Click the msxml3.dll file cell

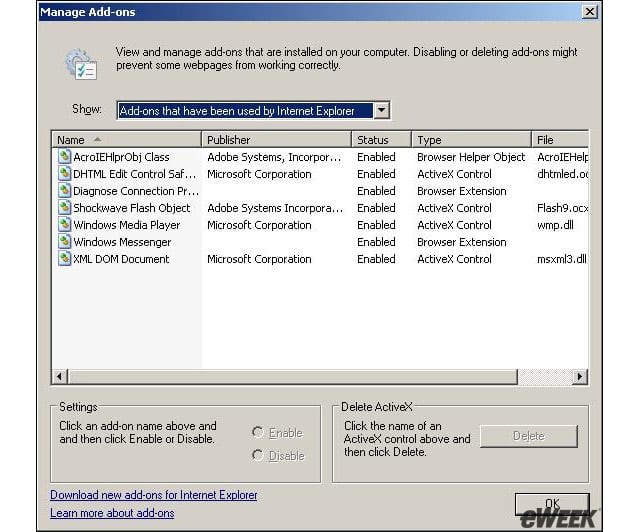562,259
